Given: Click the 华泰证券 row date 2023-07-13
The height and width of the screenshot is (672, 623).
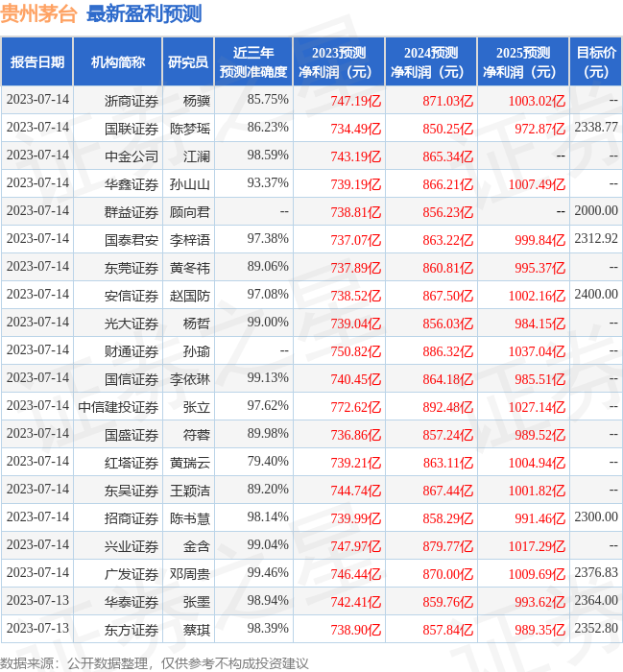Looking at the screenshot, I should pos(37,600).
